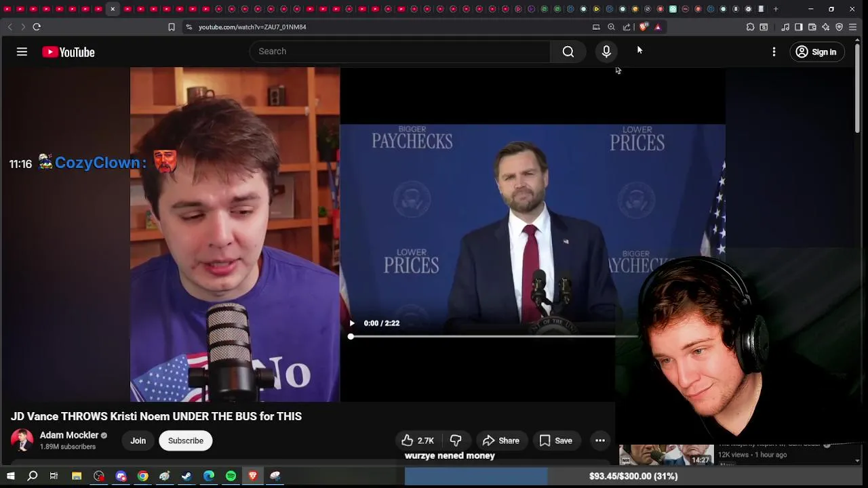Open Brave Shields lion icon
The image size is (868, 488).
point(643,27)
